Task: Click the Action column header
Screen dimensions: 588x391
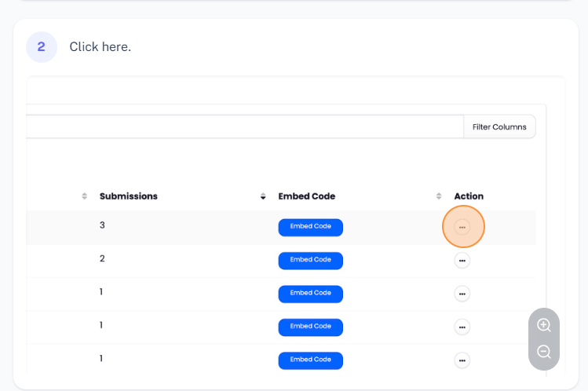Action: pyautogui.click(x=469, y=196)
